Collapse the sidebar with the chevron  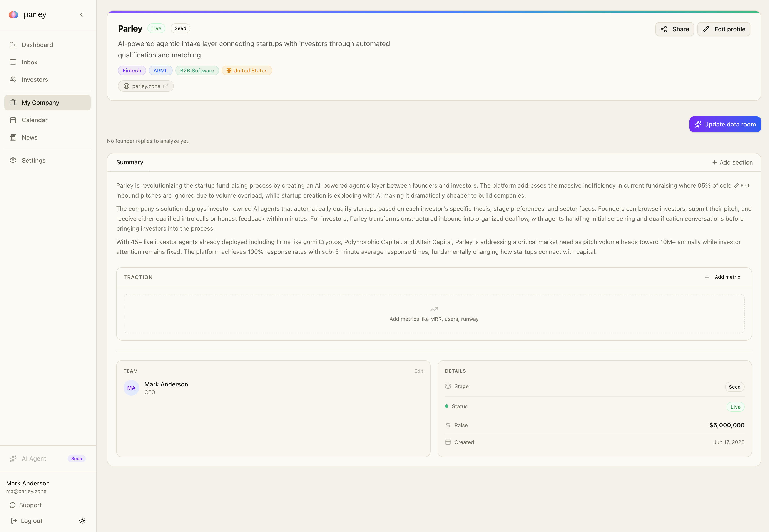(x=81, y=15)
